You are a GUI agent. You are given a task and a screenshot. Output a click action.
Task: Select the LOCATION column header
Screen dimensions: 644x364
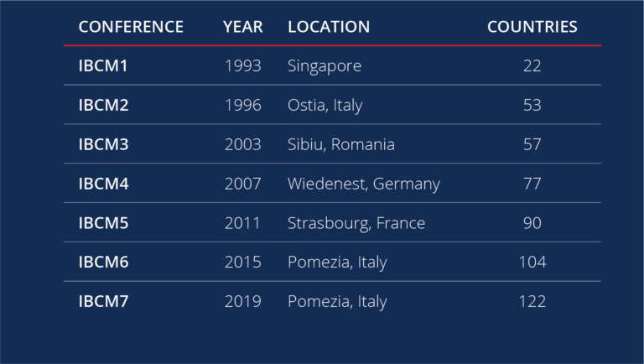pyautogui.click(x=328, y=27)
